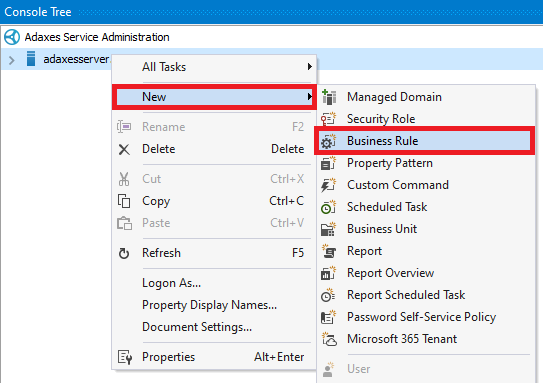Choose the User entry in New submenu
Image resolution: width=543 pixels, height=383 pixels.
point(425,369)
